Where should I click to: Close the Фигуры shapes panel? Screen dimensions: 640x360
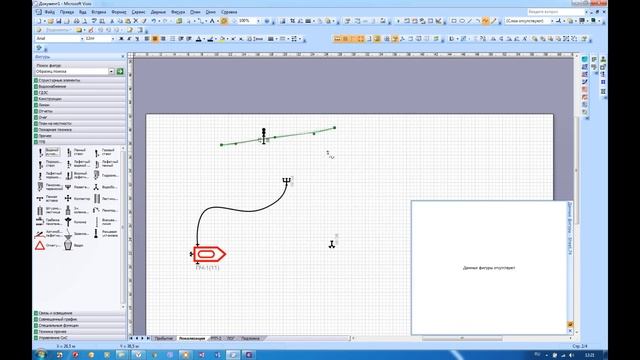point(123,57)
